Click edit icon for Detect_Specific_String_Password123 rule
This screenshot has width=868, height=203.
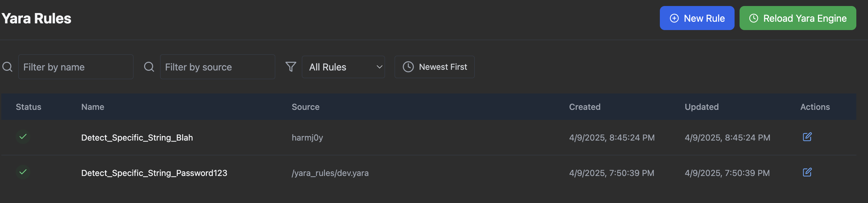(807, 172)
